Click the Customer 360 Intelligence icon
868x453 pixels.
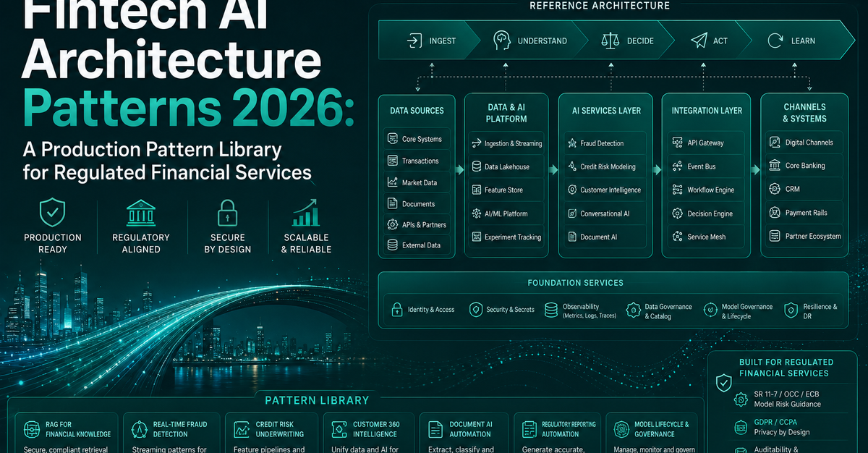(x=338, y=428)
